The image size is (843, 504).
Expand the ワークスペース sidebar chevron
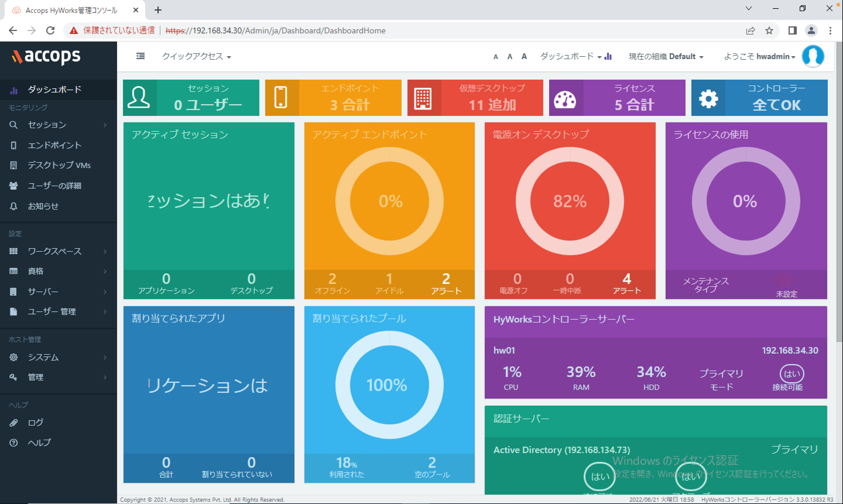coord(105,251)
